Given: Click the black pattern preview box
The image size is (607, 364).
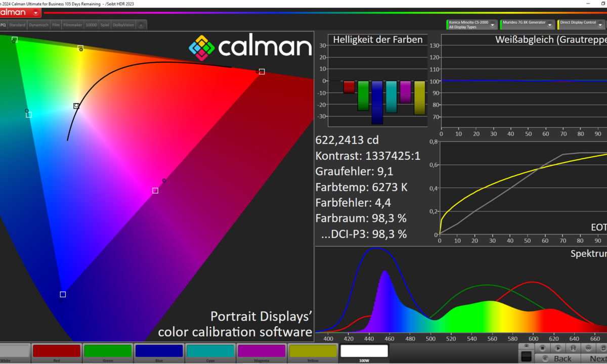Looking at the screenshot, I should pos(526,356).
